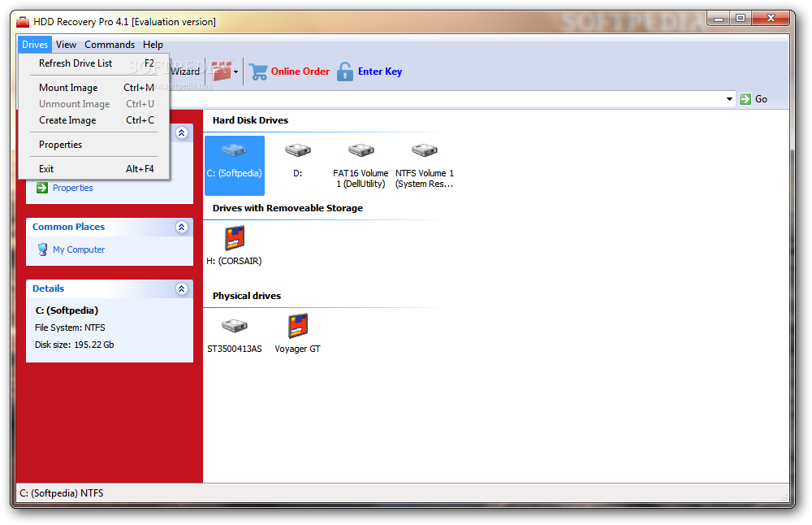The height and width of the screenshot is (525, 812).
Task: Choose Mount Image menu entry
Action: tap(93, 88)
